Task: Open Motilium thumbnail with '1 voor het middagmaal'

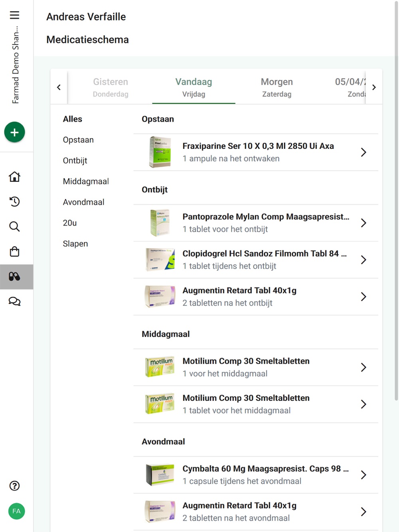Action: point(160,367)
